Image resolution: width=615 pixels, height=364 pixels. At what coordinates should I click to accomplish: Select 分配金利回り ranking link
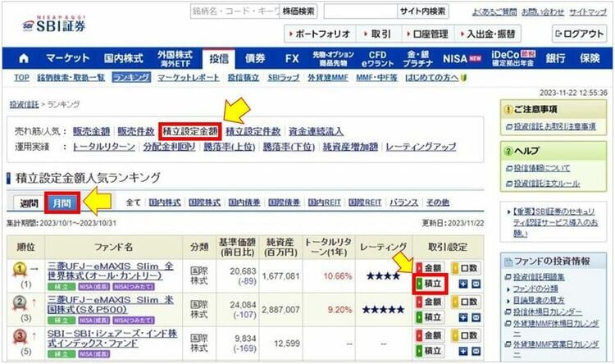click(169, 147)
